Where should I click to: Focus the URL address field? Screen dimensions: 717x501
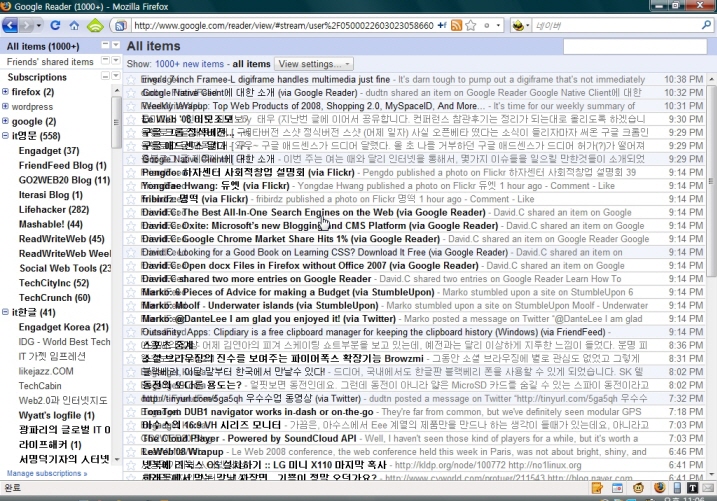pos(282,26)
